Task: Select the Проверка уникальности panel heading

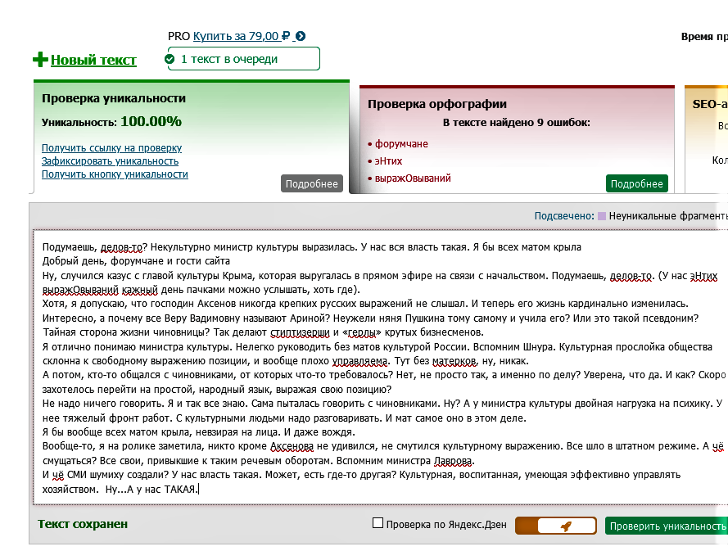Action: coord(114,98)
